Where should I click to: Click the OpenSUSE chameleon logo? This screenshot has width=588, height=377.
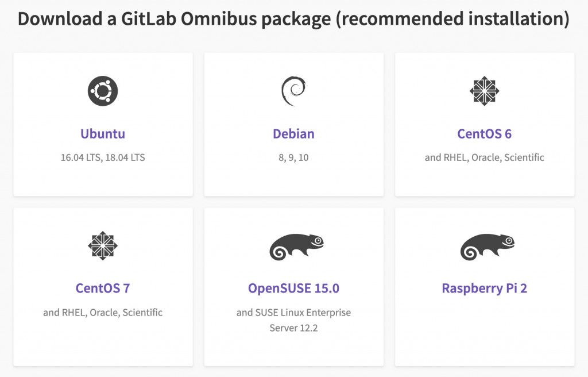coord(297,247)
